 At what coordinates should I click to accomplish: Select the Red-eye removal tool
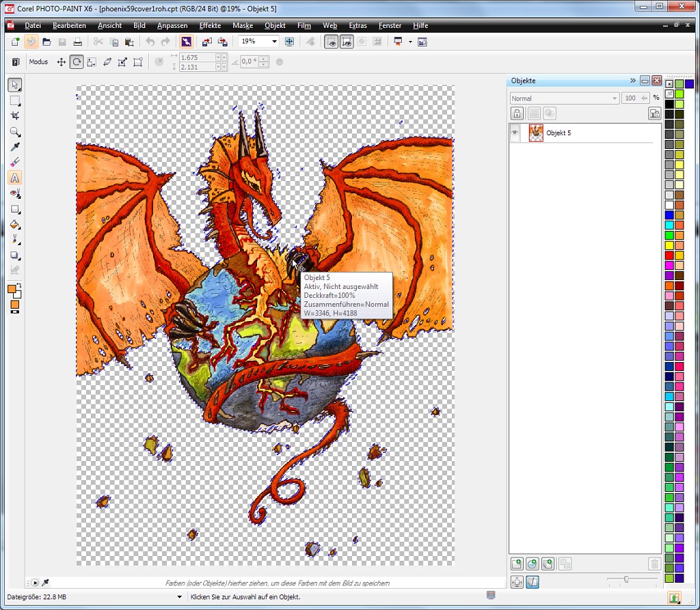point(15,194)
